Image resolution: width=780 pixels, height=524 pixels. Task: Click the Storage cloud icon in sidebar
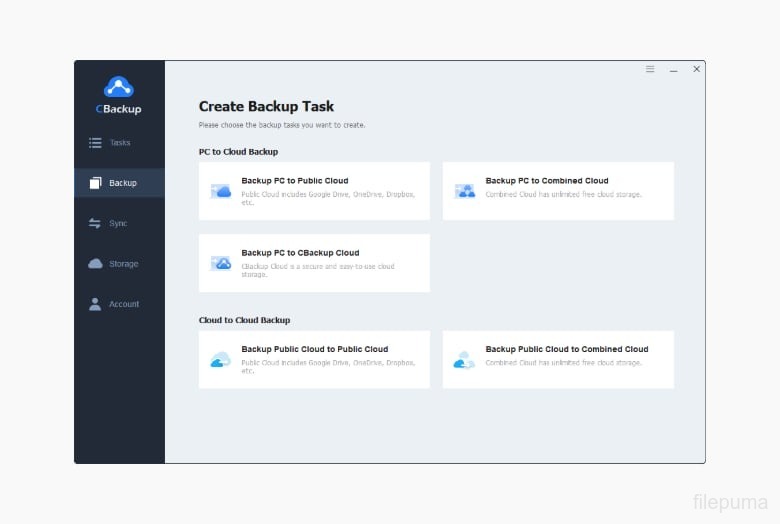point(95,264)
